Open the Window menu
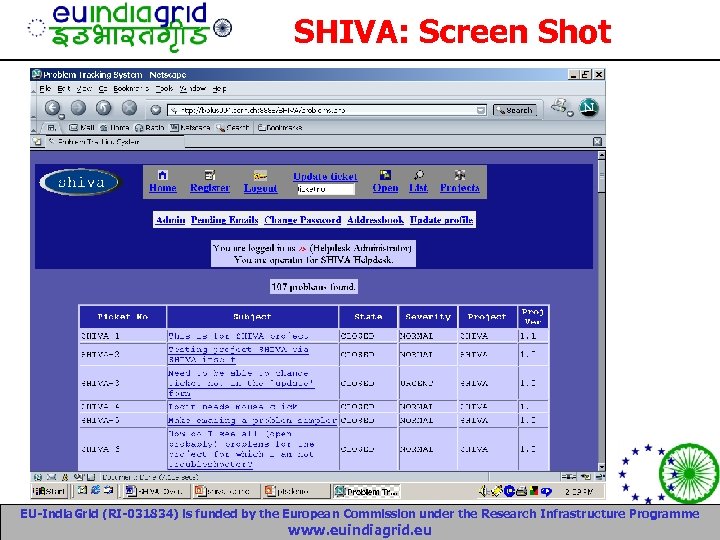720x540 pixels. 193,89
